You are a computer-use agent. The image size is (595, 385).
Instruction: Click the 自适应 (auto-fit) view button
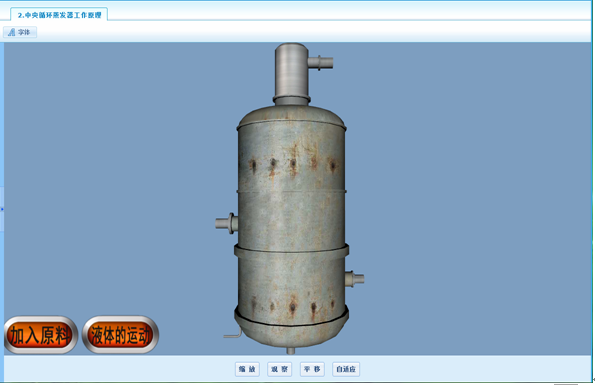tap(346, 369)
